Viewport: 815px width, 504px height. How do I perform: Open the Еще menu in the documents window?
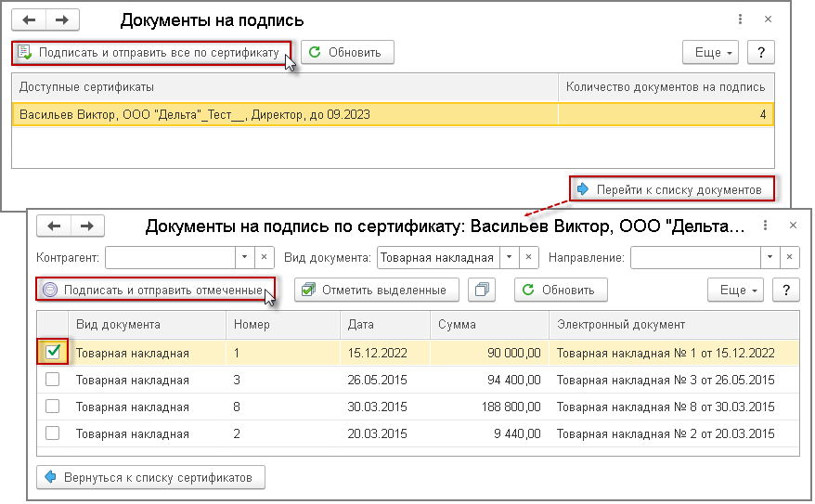point(735,290)
